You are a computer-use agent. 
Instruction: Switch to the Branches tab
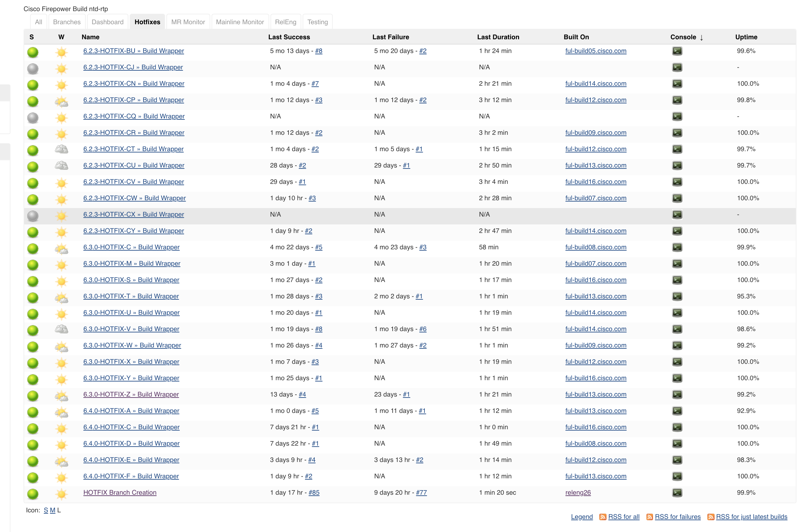pyautogui.click(x=66, y=21)
